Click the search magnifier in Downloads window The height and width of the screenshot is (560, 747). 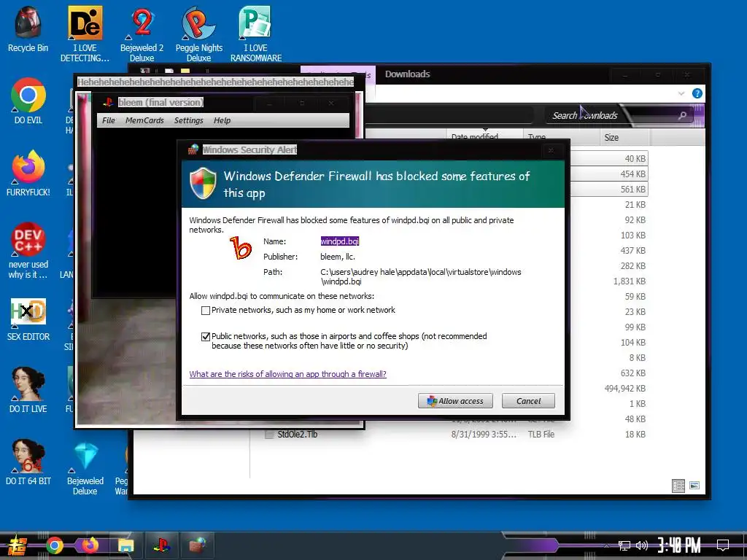tap(682, 115)
